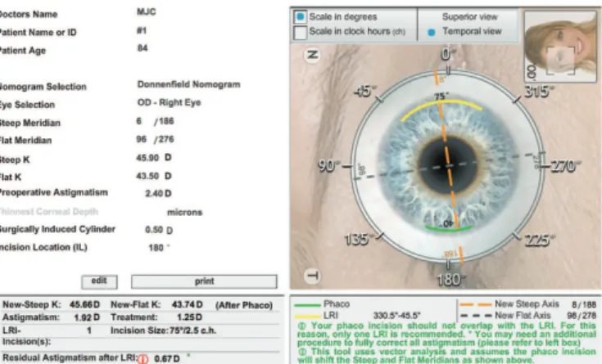Click the print button
The height and width of the screenshot is (364, 602).
(204, 281)
